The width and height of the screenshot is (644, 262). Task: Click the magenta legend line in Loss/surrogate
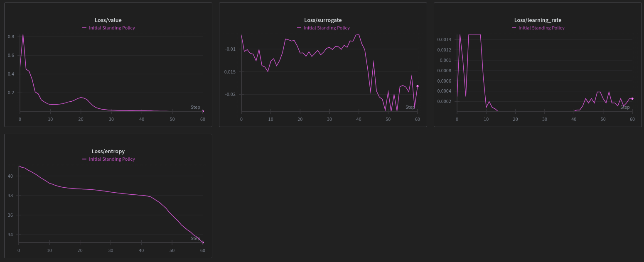coord(300,28)
